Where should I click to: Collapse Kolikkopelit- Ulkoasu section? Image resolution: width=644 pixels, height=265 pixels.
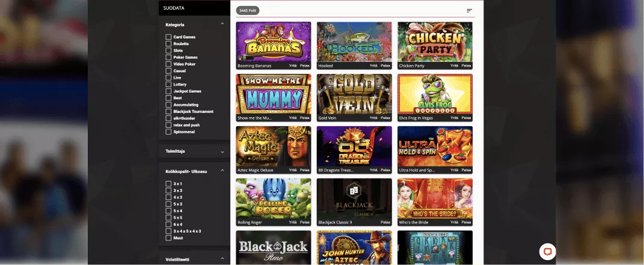click(x=222, y=171)
